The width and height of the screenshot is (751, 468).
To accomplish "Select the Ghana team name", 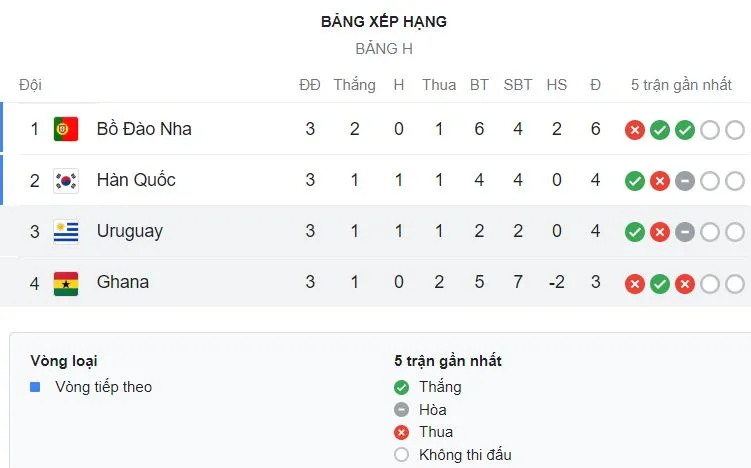I will [123, 283].
